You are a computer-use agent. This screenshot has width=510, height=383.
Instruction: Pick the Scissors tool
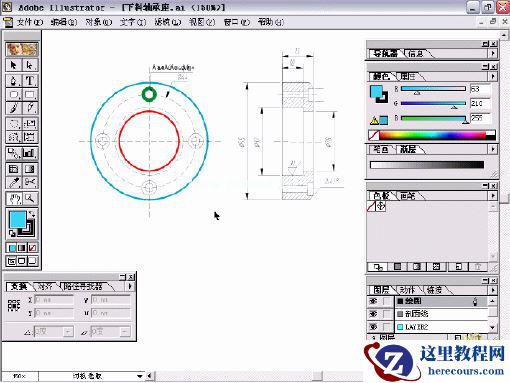30,182
